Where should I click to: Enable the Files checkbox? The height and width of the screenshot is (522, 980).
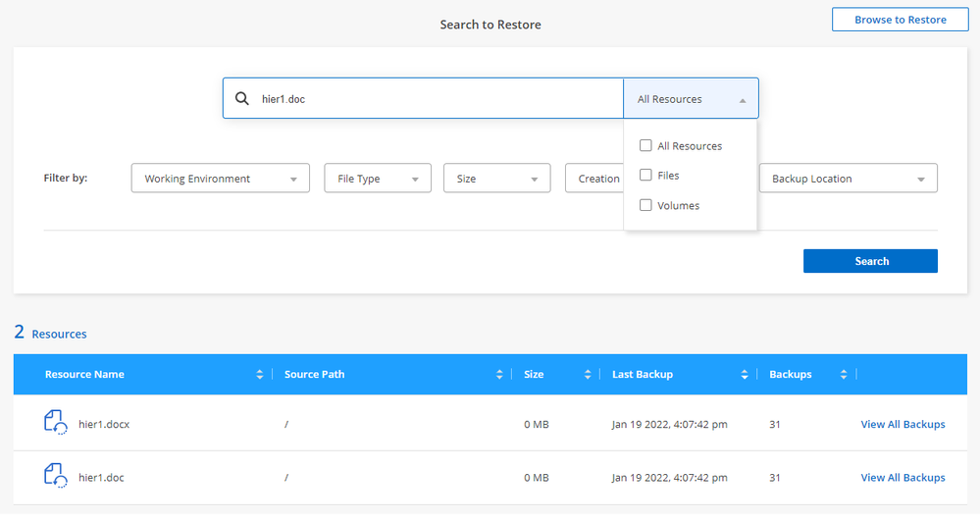click(x=645, y=175)
